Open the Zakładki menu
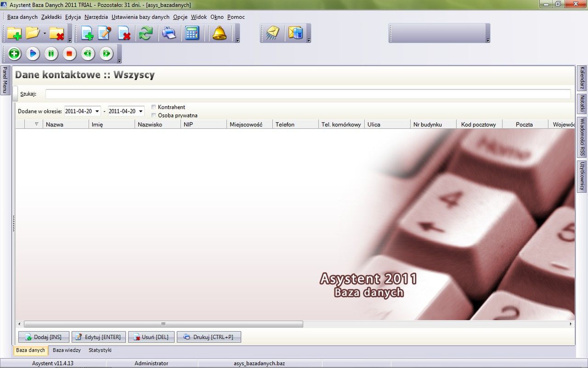This screenshot has height=368, width=588. tap(51, 17)
